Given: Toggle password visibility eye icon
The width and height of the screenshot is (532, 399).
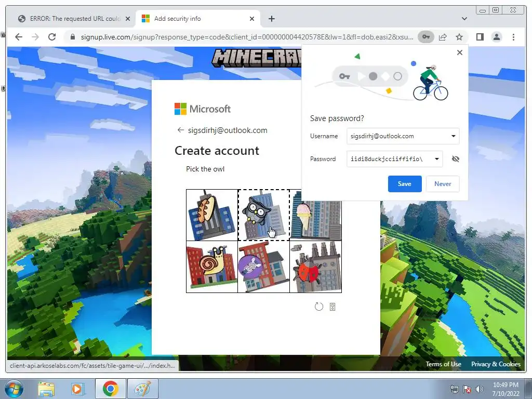Looking at the screenshot, I should [x=456, y=159].
